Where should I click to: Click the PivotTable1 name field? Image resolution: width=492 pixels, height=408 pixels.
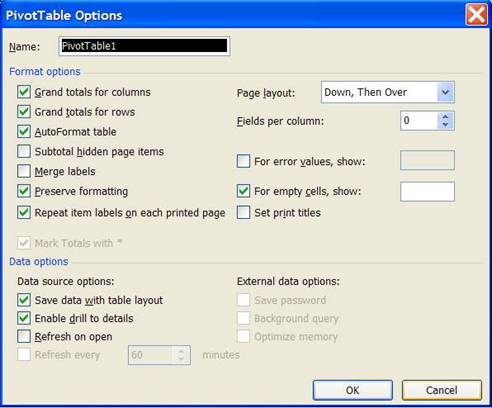144,46
